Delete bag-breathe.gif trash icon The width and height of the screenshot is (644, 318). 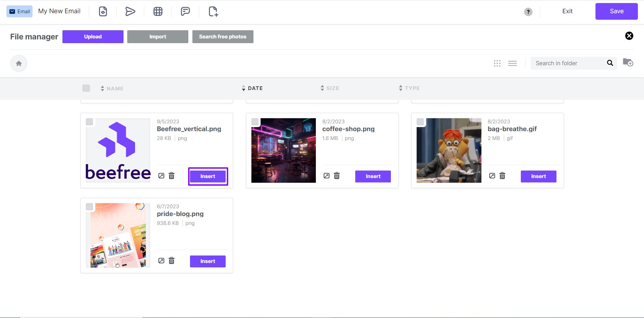click(503, 176)
